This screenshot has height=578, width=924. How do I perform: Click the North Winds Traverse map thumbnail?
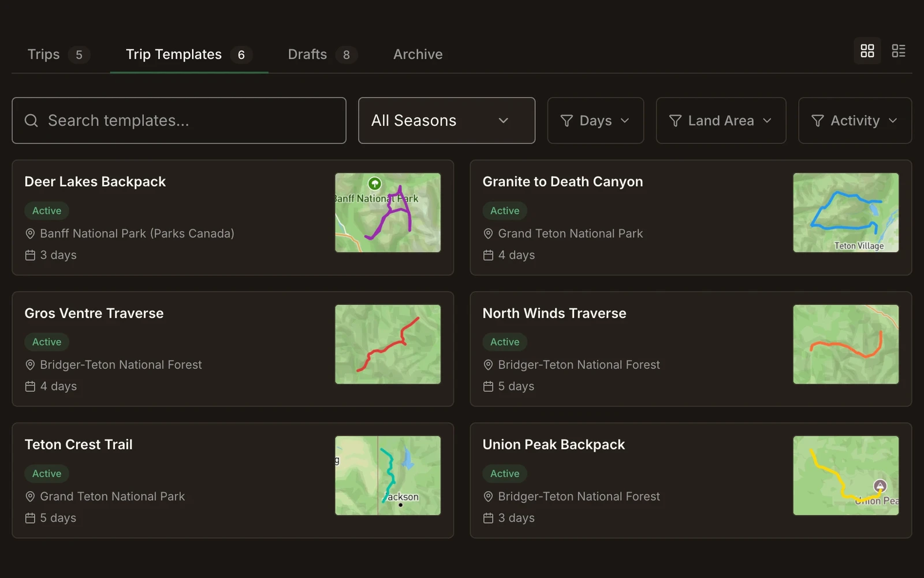[846, 344]
